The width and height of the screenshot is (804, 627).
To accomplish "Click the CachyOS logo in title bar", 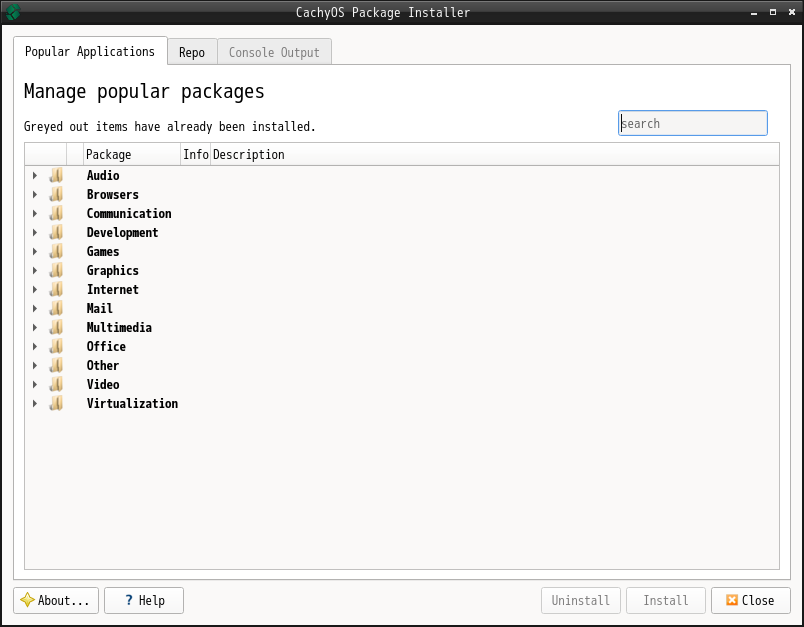I will click(x=13, y=12).
